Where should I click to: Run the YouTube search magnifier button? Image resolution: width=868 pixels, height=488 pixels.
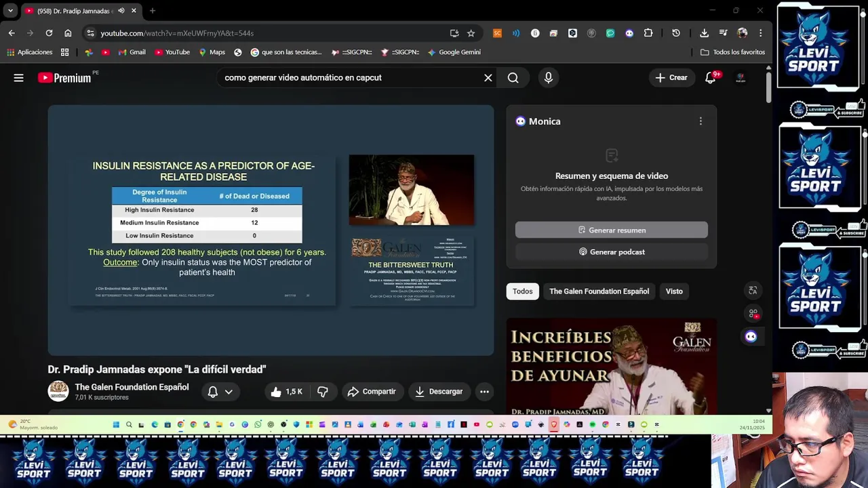pos(513,78)
